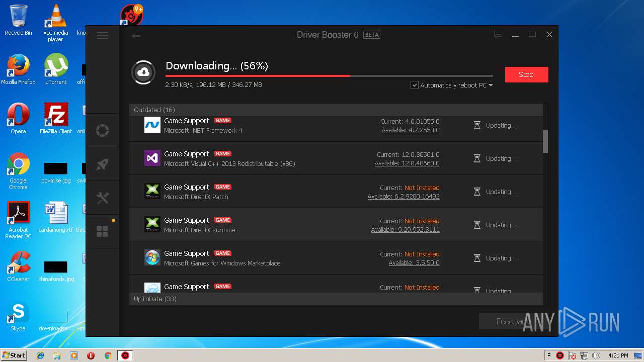Open the feedback chat icon in title bar
This screenshot has height=362, width=644.
click(498, 35)
